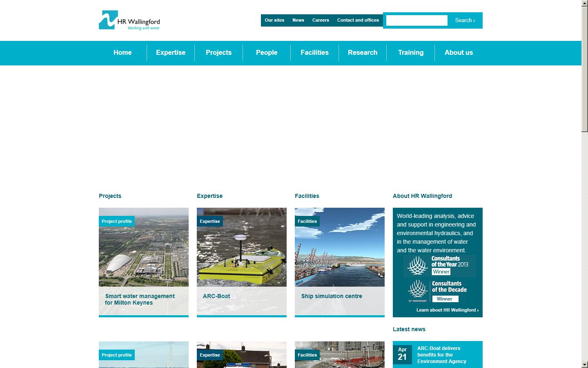Navigate to the People section
Image resolution: width=588 pixels, height=368 pixels.
(x=266, y=52)
